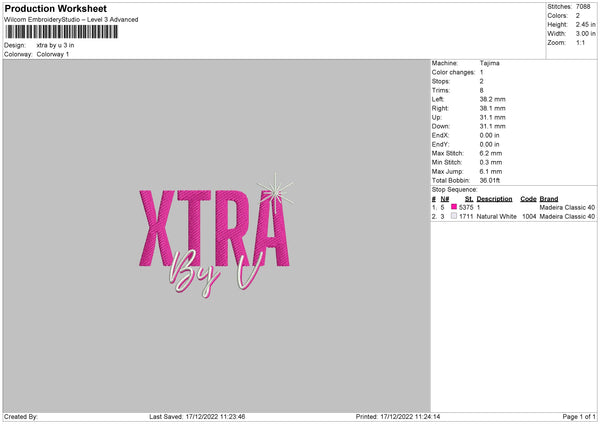Viewport: 600px width, 424px height.
Task: Click the EndX value 0.00 in
Action: pos(489,135)
